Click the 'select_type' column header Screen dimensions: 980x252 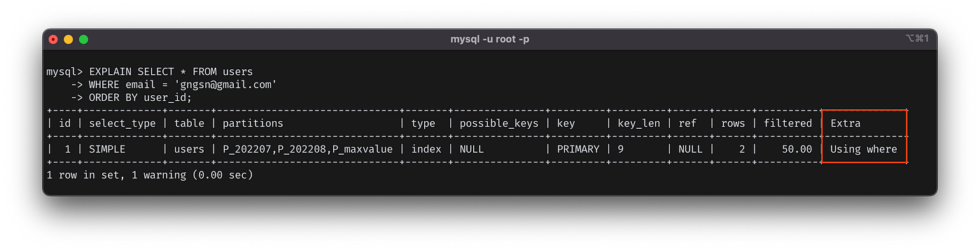[122, 123]
